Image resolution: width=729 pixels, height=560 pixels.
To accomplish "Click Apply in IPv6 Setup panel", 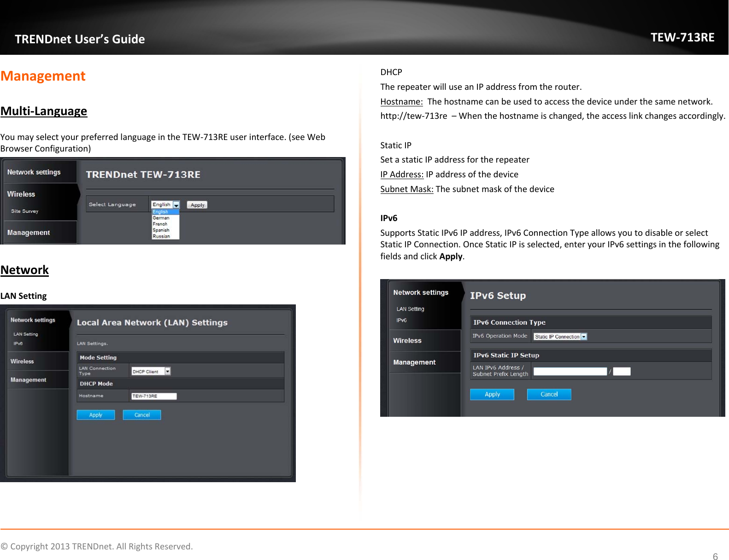I will pyautogui.click(x=492, y=394).
